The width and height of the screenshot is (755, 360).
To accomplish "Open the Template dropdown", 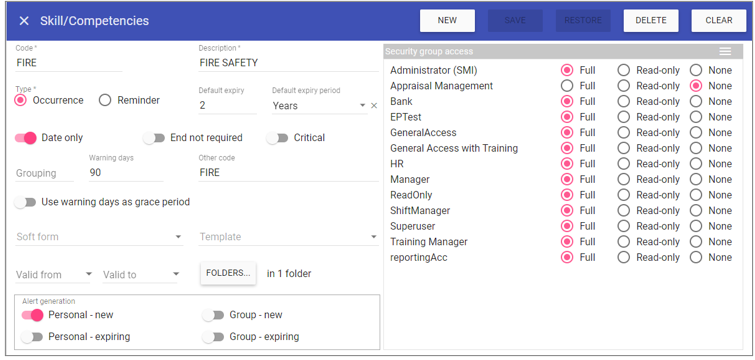I will click(x=289, y=237).
